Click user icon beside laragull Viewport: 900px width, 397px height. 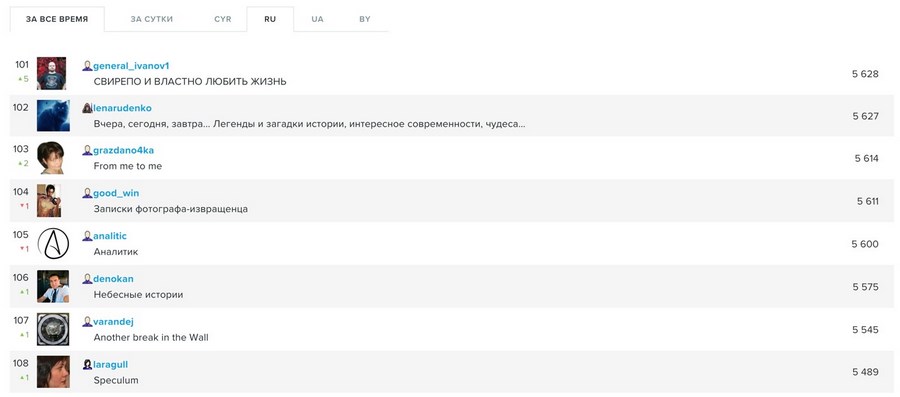click(x=87, y=364)
